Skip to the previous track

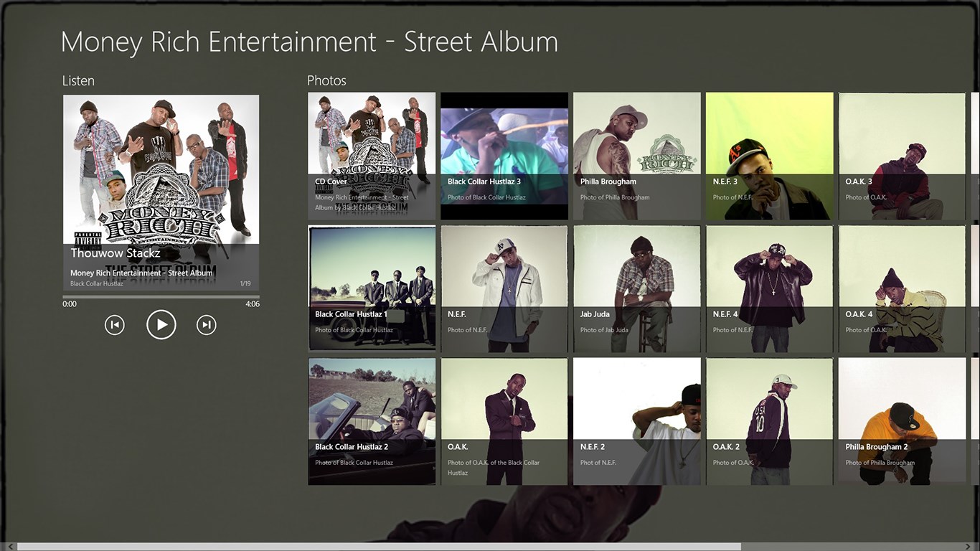[x=115, y=325]
